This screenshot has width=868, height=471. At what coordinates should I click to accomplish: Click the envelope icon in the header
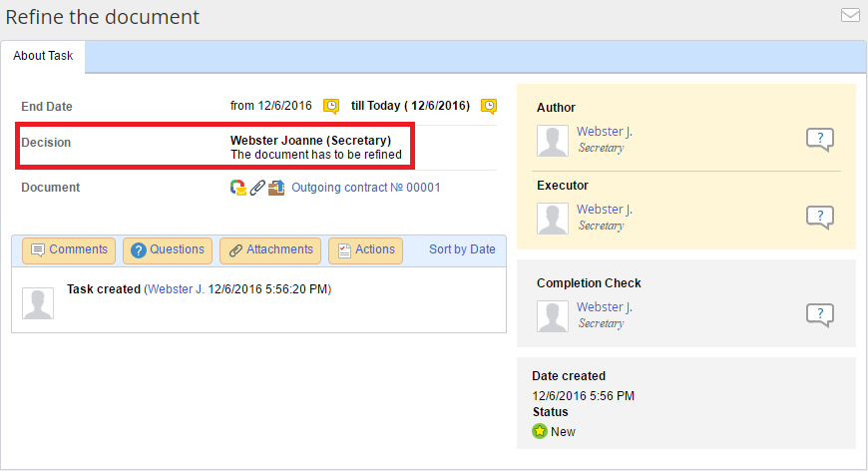pos(850,15)
